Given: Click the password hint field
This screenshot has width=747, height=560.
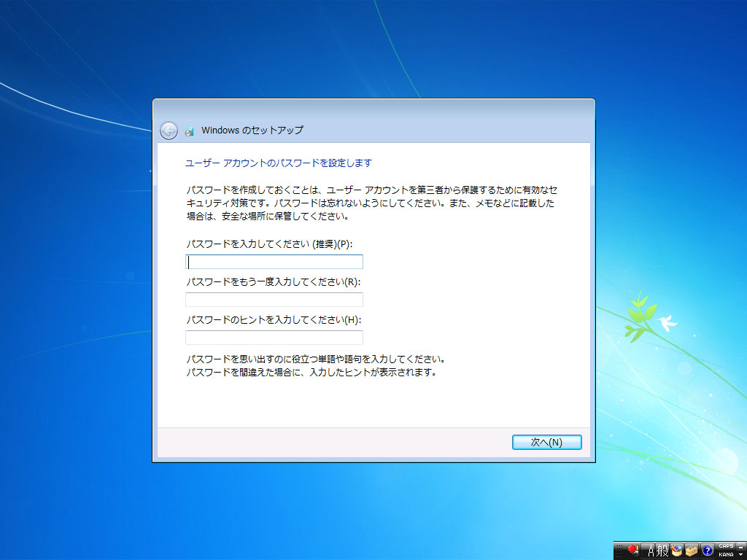Looking at the screenshot, I should click(x=274, y=338).
